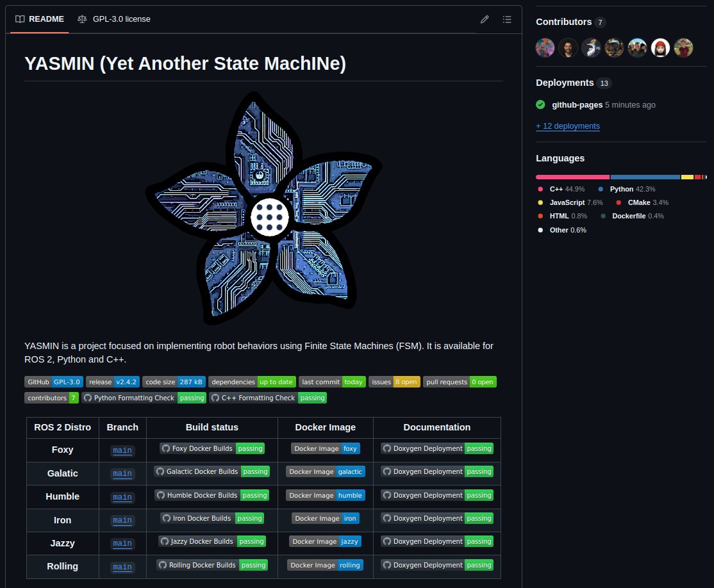Screen dimensions: 714x588
Task: Open the C++ 44.9% language link
Action: pos(562,189)
